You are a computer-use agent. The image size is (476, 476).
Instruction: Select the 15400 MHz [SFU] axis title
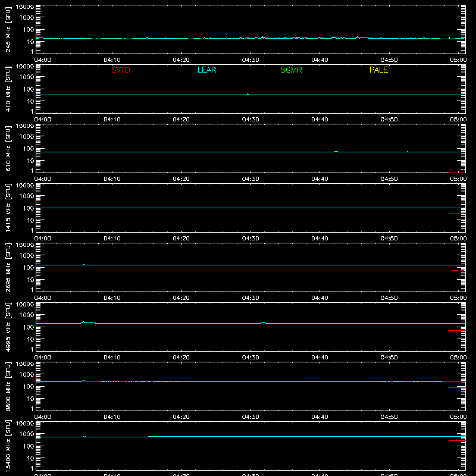8,446
